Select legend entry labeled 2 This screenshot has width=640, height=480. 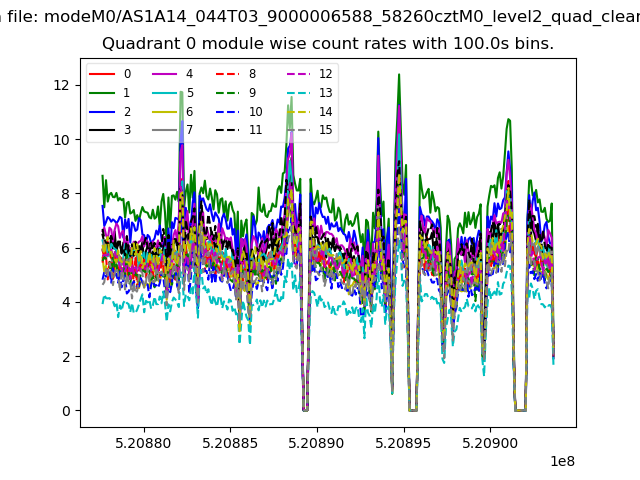click(x=110, y=111)
